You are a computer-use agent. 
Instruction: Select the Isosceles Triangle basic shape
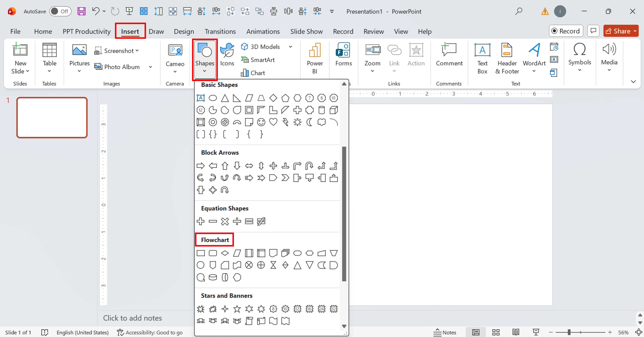pyautogui.click(x=225, y=98)
